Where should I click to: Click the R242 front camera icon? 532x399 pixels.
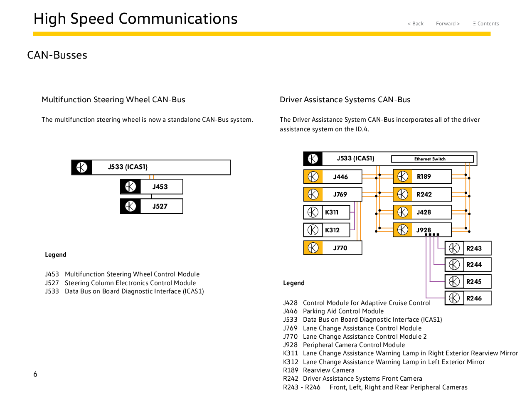point(402,194)
